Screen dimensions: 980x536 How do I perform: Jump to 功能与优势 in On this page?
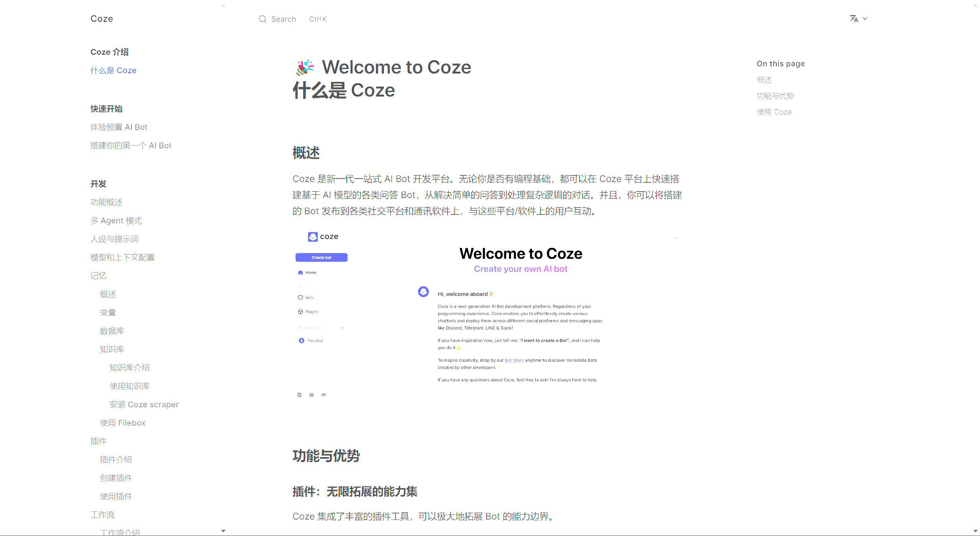775,96
